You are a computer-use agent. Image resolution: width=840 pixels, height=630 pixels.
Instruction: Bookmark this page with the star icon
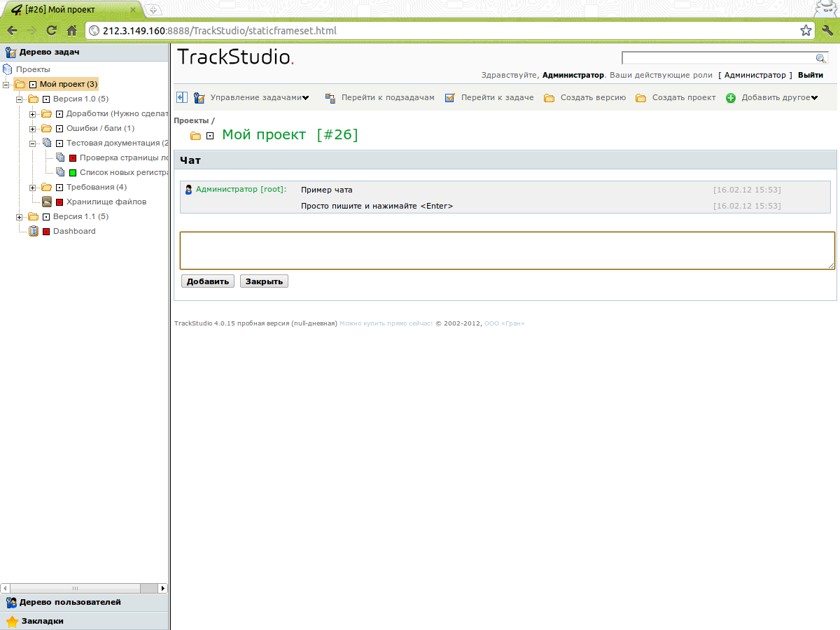(x=806, y=30)
